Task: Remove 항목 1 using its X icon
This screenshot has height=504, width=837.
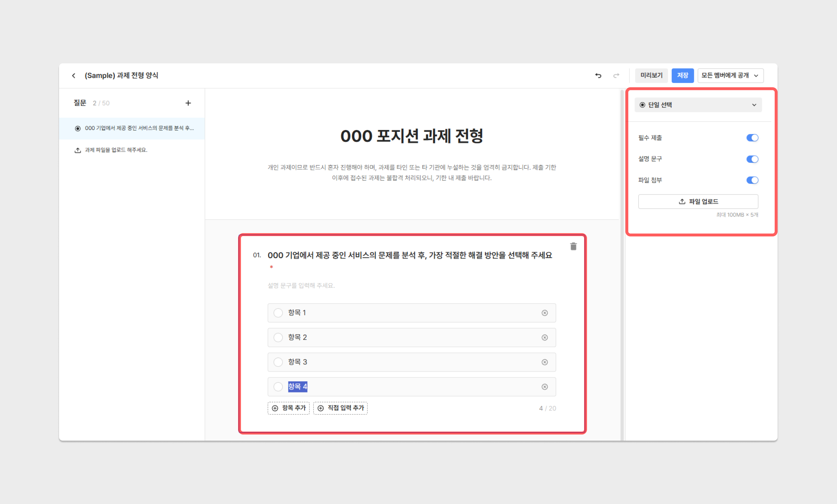Action: (544, 313)
